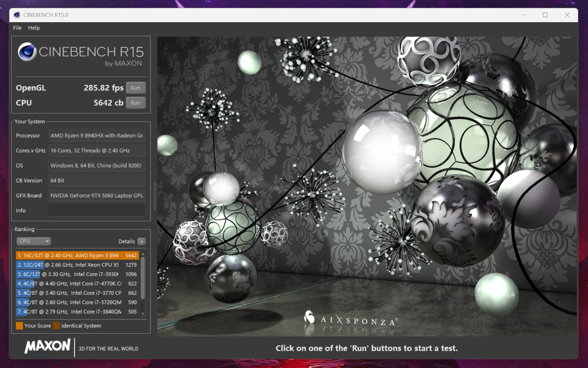
Task: Click the ranking list scroll down arrow
Action: [x=143, y=314]
